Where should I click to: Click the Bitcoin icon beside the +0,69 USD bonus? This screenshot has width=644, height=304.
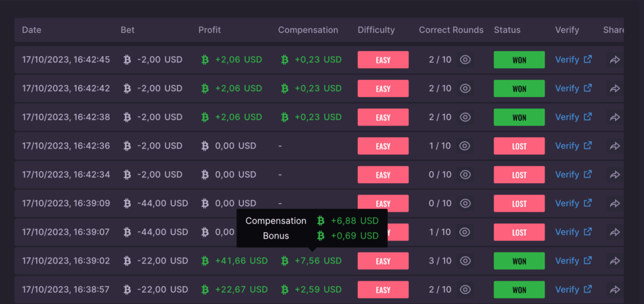pos(321,236)
